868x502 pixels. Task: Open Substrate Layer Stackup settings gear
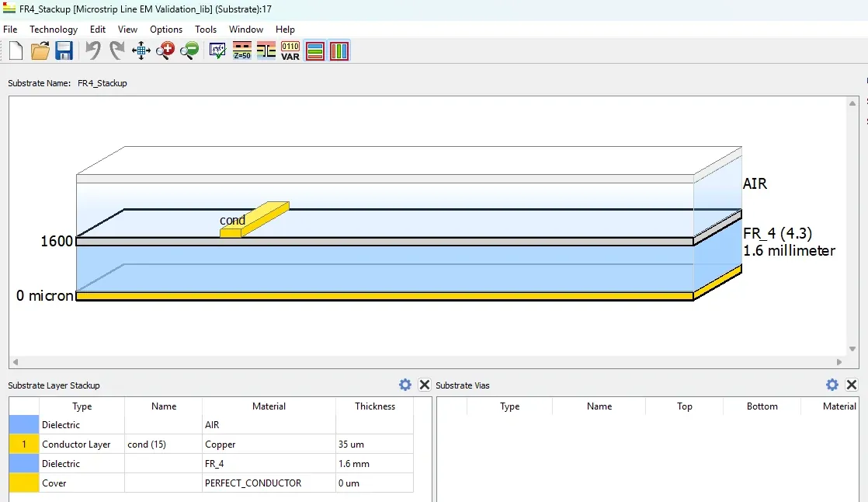pyautogui.click(x=405, y=385)
